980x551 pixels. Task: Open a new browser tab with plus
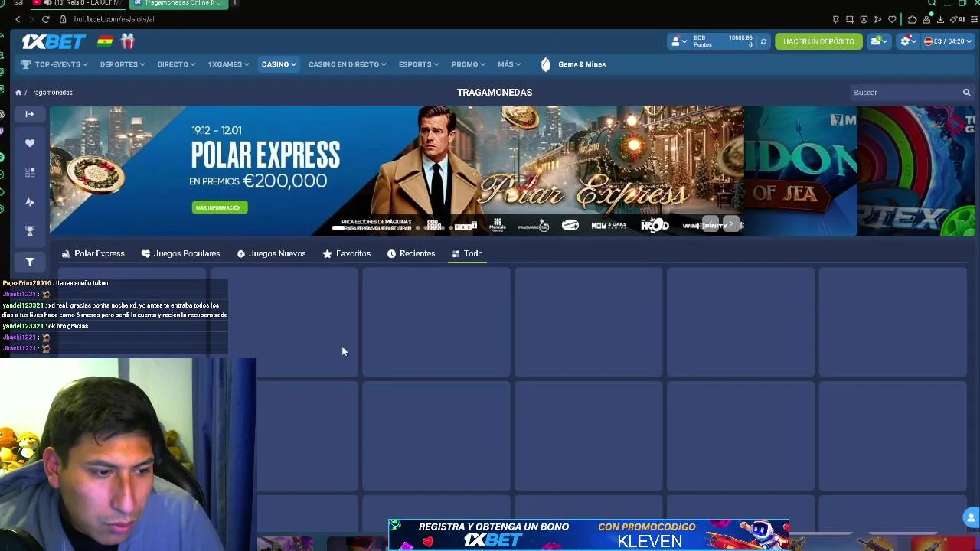[235, 3]
